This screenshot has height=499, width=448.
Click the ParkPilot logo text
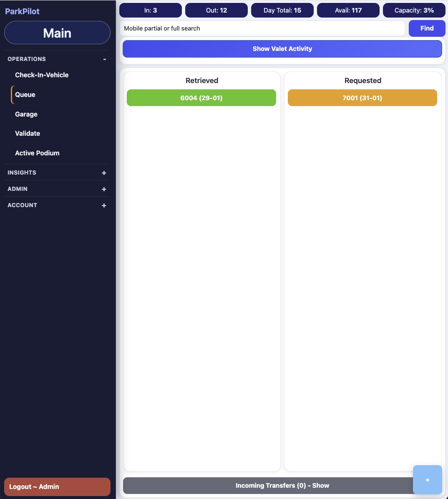(22, 11)
